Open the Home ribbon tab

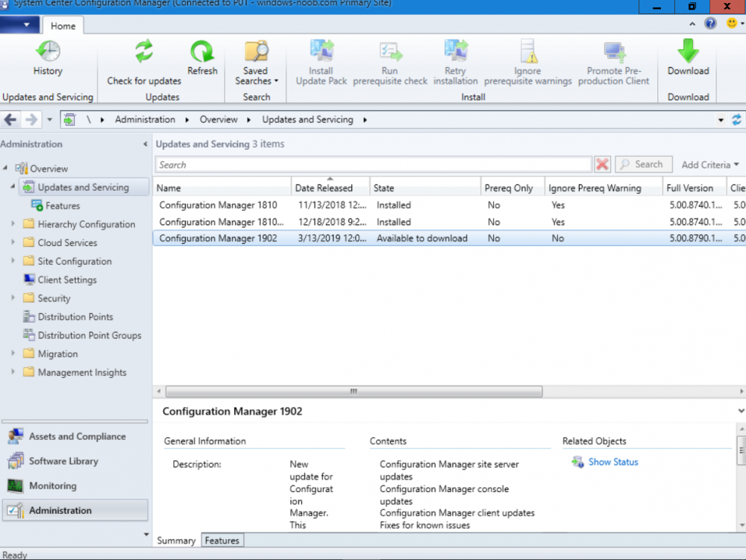63,25
